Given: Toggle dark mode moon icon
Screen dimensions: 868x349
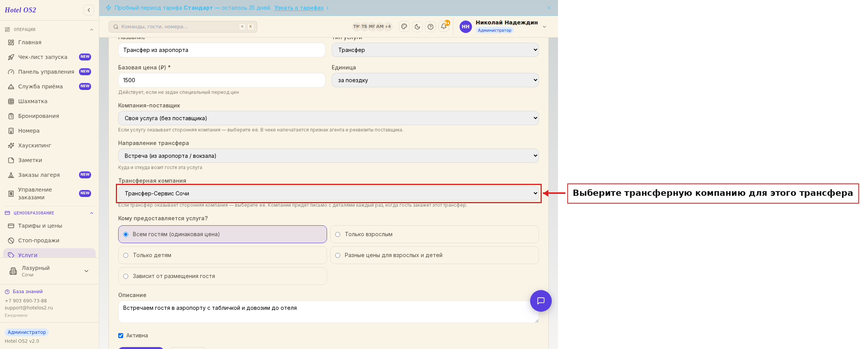Looking at the screenshot, I should [417, 27].
